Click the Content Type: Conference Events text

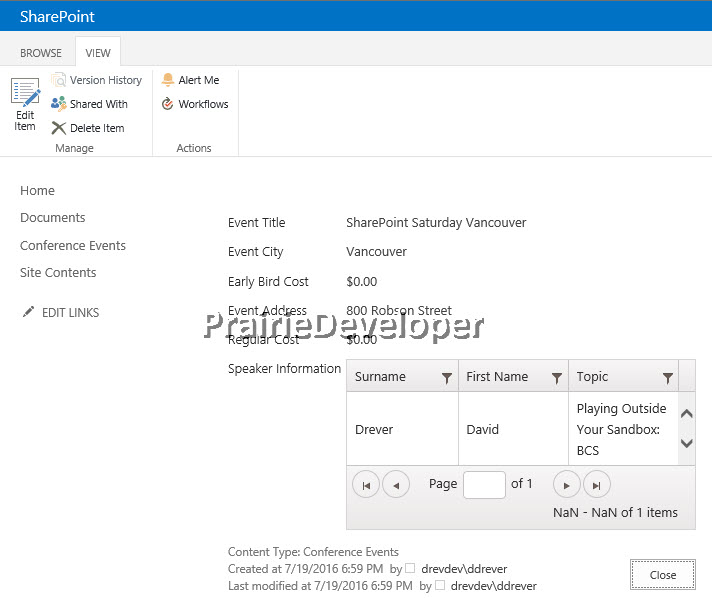[313, 552]
